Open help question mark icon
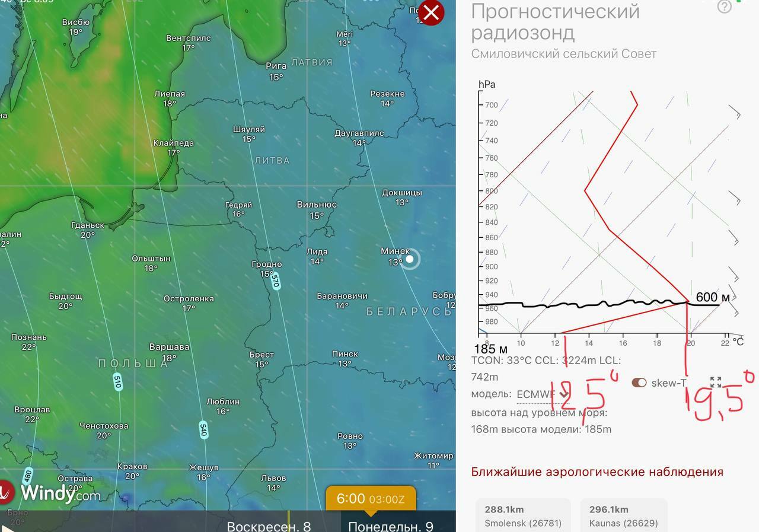Screen dimensions: 759x532 tap(724, 7)
